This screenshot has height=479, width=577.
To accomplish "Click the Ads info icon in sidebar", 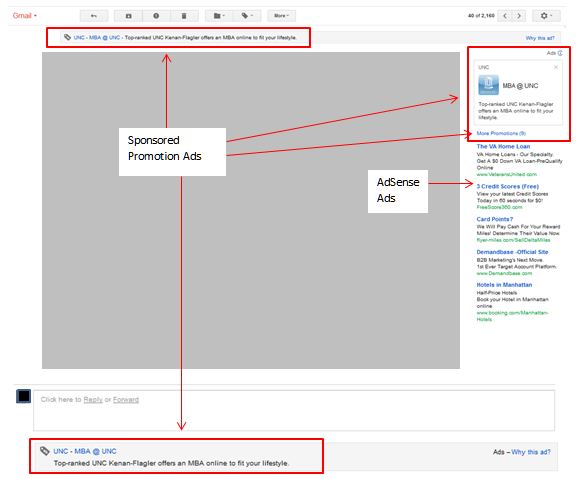I will click(x=560, y=53).
